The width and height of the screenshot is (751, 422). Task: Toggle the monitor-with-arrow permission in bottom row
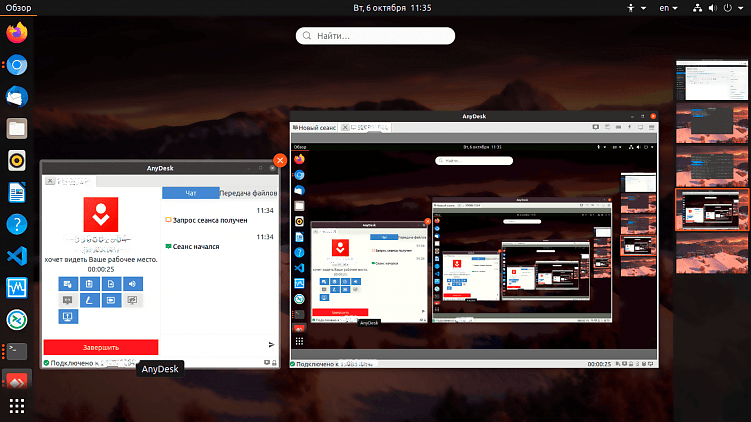[68, 317]
